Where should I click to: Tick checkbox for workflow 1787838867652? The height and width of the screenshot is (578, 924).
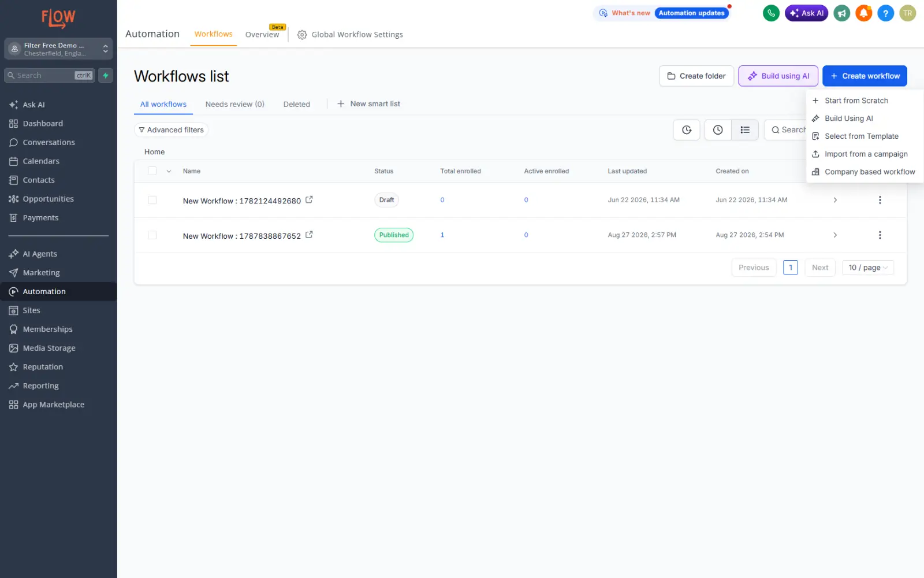[152, 235]
